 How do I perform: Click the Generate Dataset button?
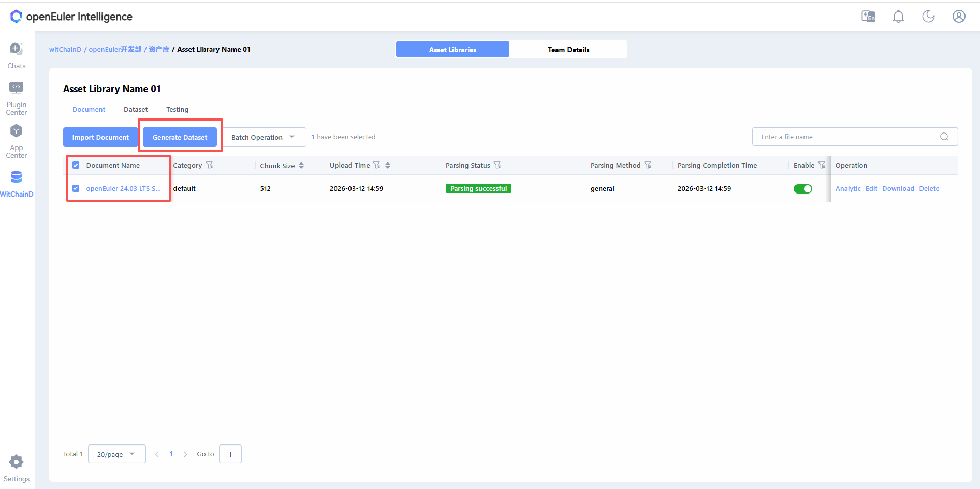pos(180,137)
